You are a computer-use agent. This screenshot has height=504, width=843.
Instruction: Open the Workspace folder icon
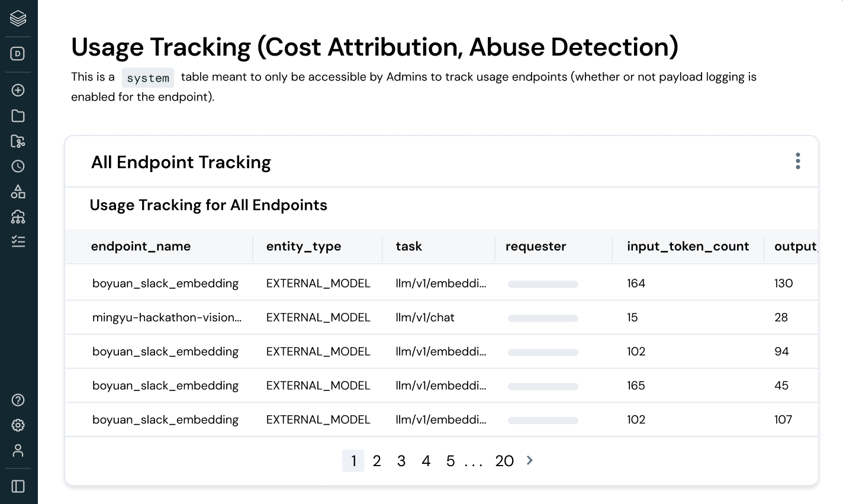(x=18, y=116)
